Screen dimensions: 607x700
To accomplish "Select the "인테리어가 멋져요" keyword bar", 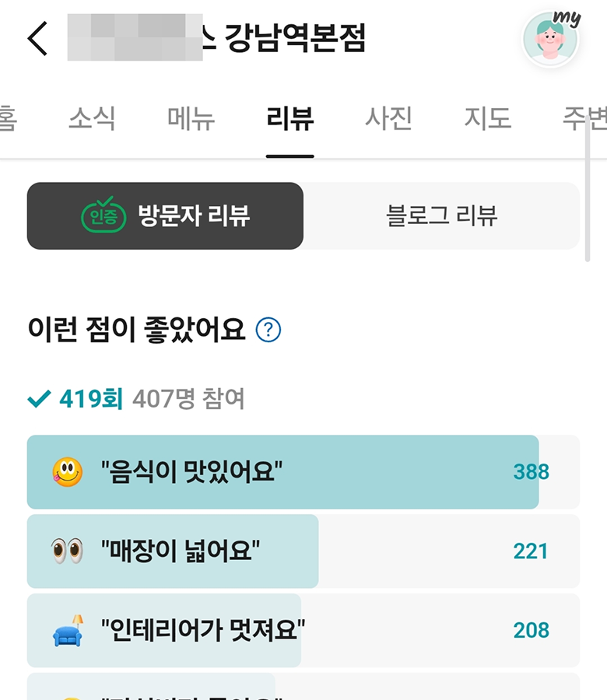I will tap(303, 630).
